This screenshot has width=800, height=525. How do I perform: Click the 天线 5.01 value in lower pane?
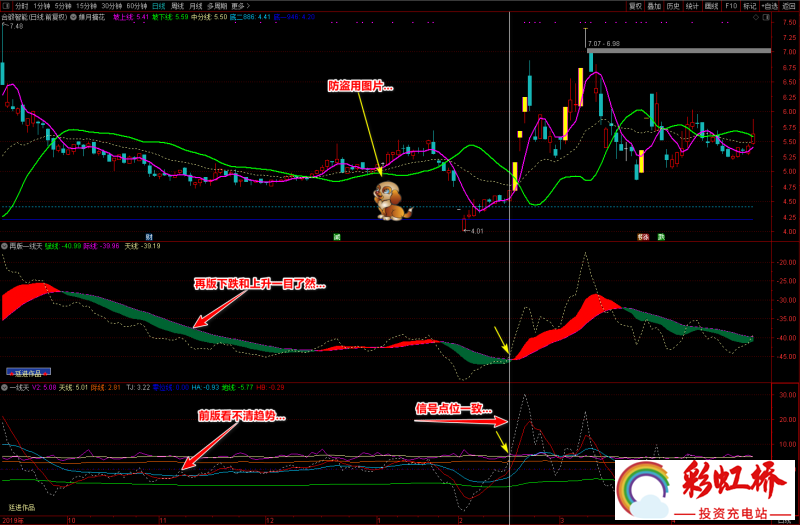[x=73, y=388]
